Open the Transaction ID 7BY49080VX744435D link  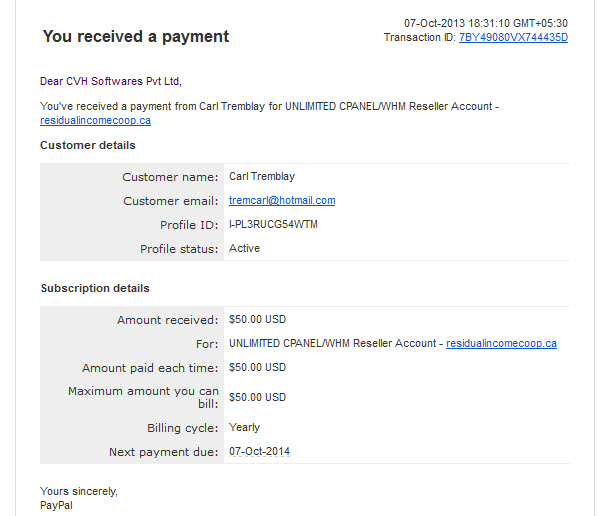coord(513,38)
